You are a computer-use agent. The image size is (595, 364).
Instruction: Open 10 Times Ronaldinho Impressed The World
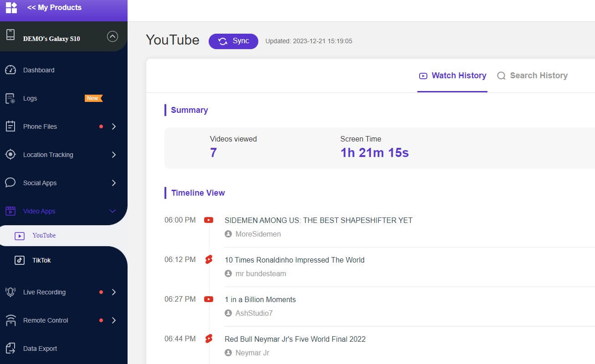294,260
